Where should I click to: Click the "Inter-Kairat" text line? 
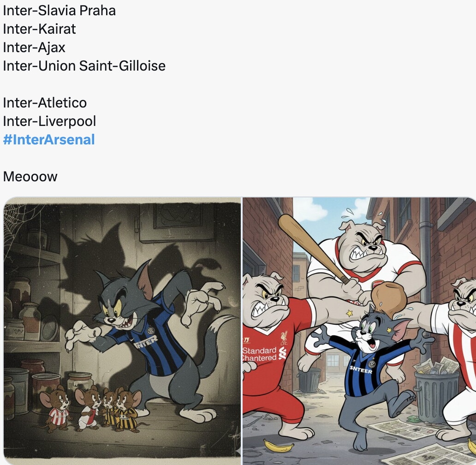40,29
